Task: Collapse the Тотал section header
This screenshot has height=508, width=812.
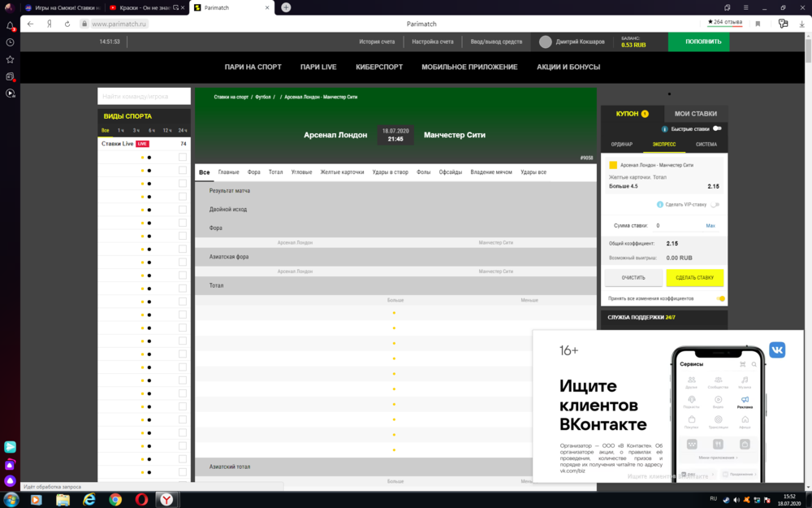Action: pyautogui.click(x=395, y=285)
